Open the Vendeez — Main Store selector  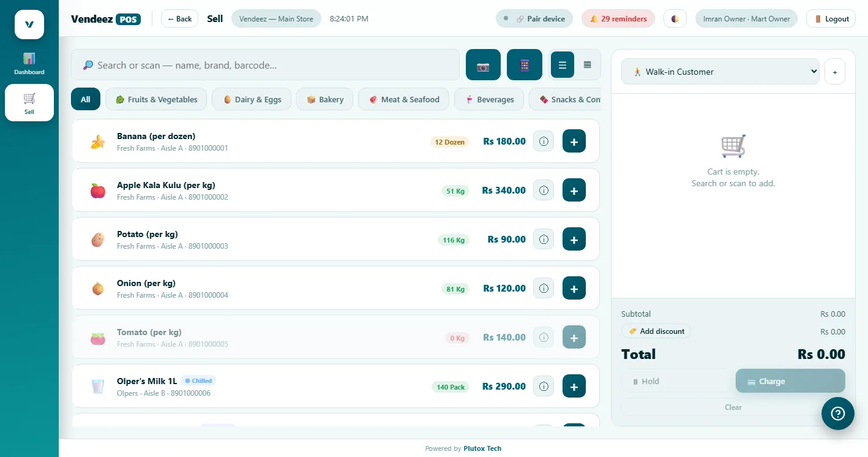(276, 19)
